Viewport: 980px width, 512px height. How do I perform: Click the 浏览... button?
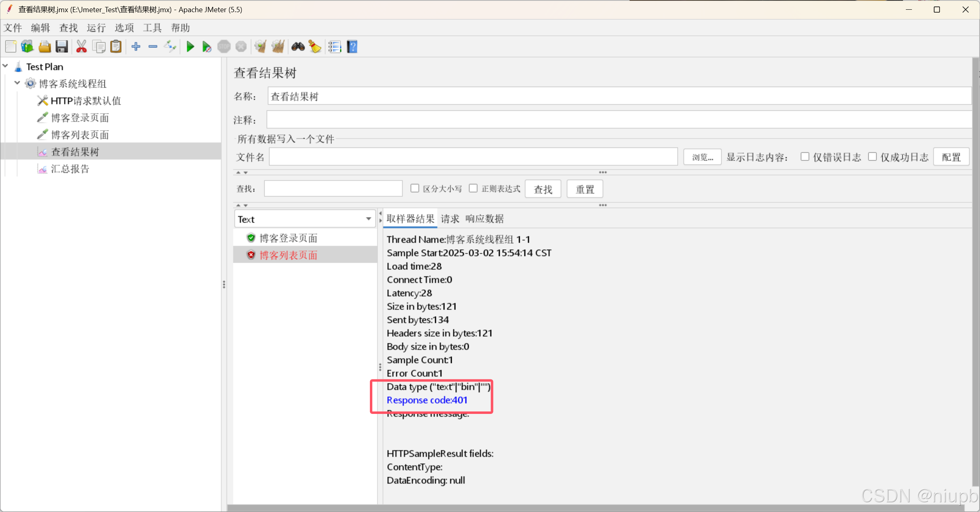coord(702,157)
